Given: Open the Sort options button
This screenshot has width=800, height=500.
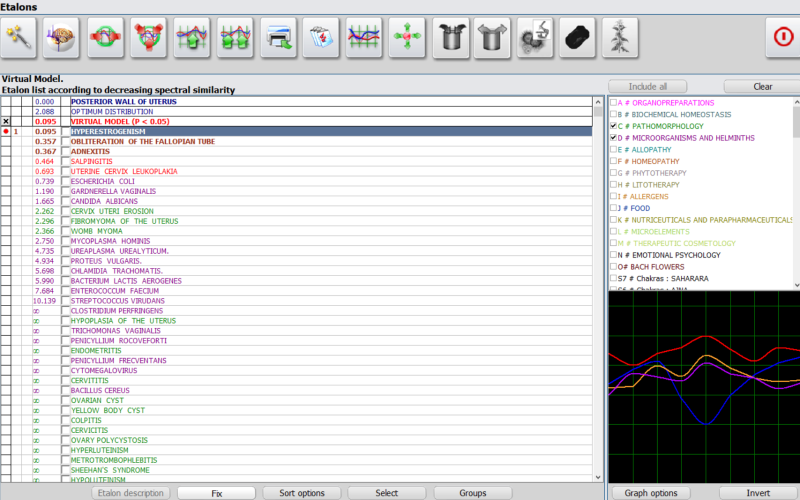Looking at the screenshot, I should [x=300, y=493].
